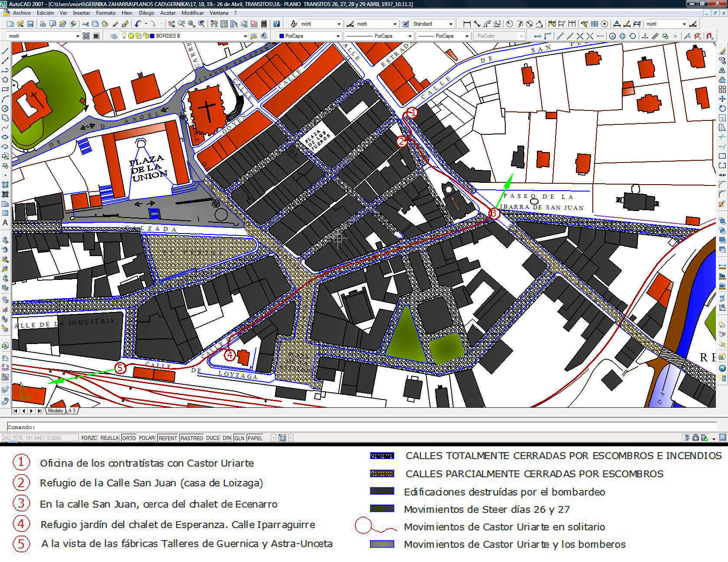
Task: Toggle ORTO mode in status bar
Action: tap(129, 438)
